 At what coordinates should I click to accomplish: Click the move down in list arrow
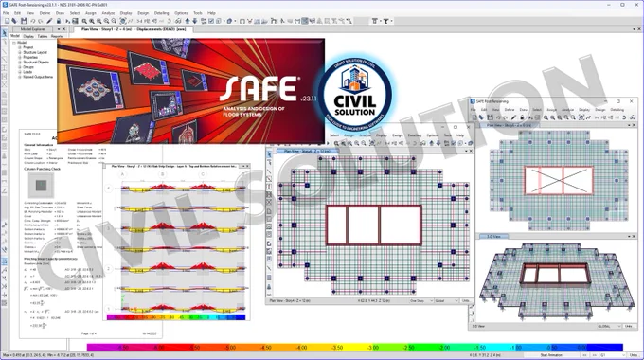tap(195, 21)
